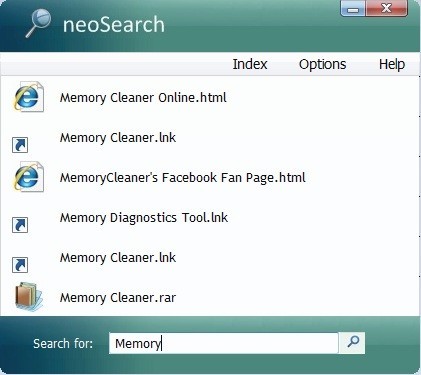The height and width of the screenshot is (375, 421).
Task: Open the Options menu
Action: click(322, 64)
